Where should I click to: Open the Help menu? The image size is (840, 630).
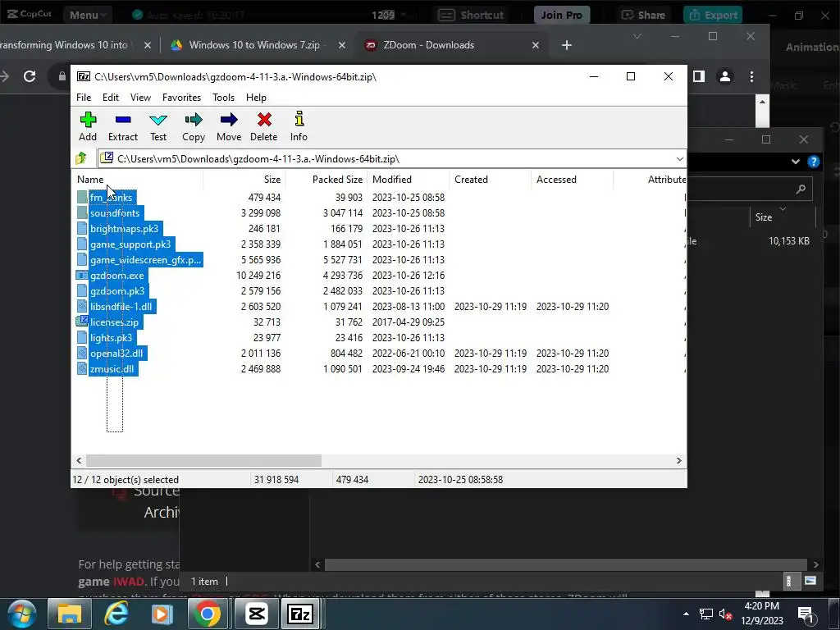256,98
